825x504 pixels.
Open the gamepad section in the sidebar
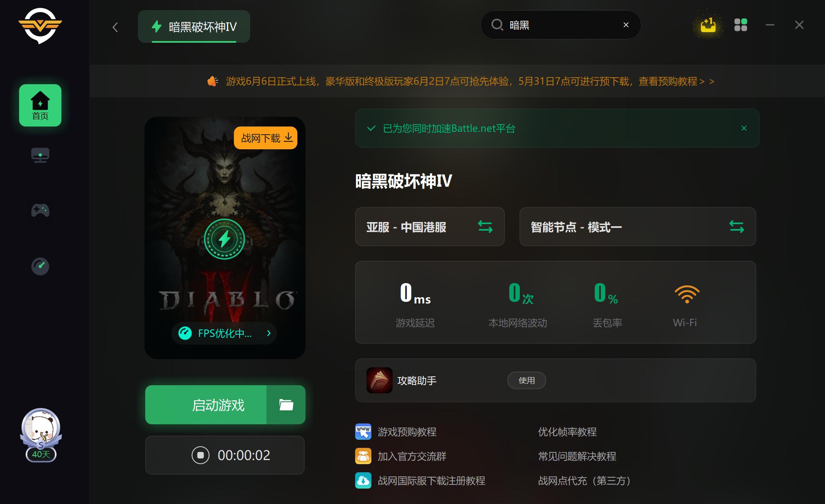[40, 210]
